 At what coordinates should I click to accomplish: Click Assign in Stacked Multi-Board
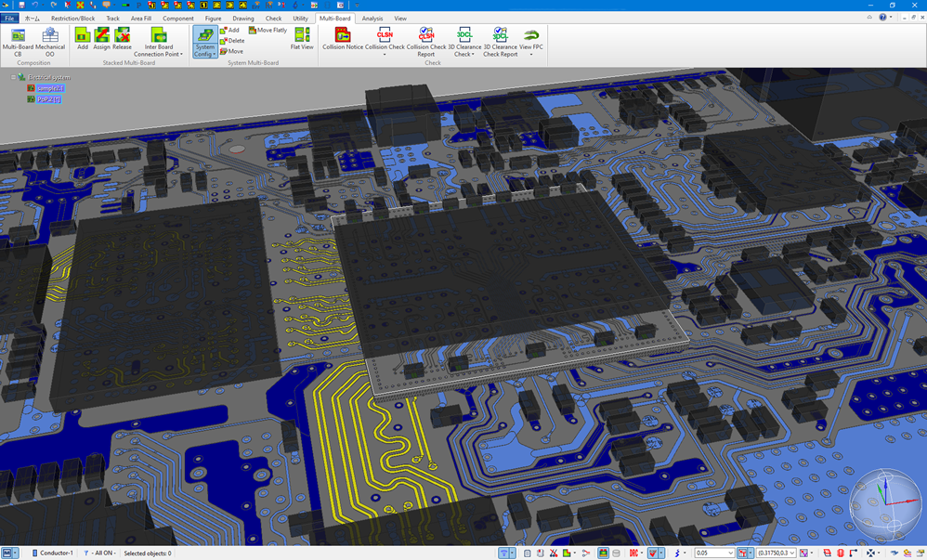pos(101,40)
